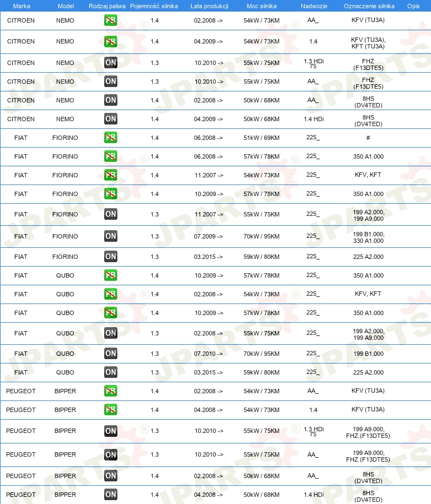431x504 pixels.
Task: Select '199 A2.000, 199 A9.000' in the Qubo row
Action: point(368,334)
